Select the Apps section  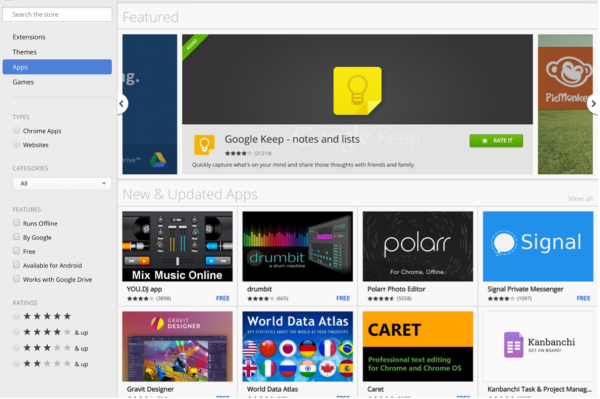click(x=57, y=67)
